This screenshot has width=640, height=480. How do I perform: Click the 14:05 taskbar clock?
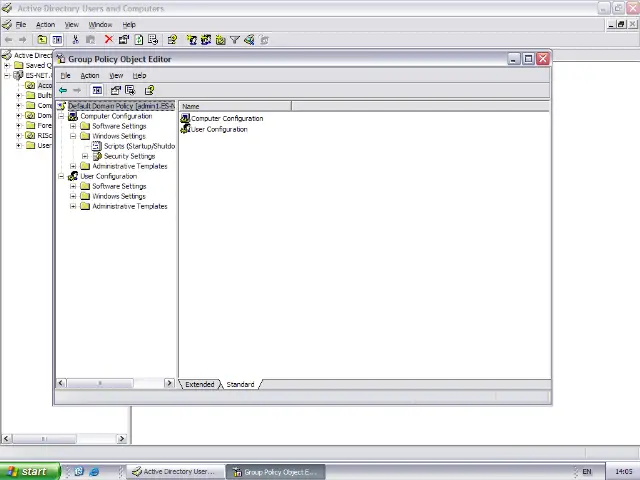[623, 471]
